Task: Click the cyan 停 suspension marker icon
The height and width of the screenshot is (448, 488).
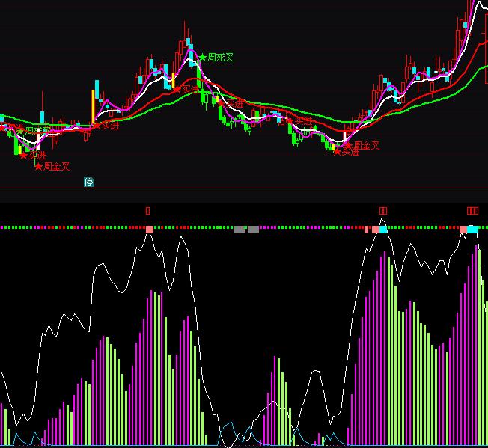Action: click(89, 182)
